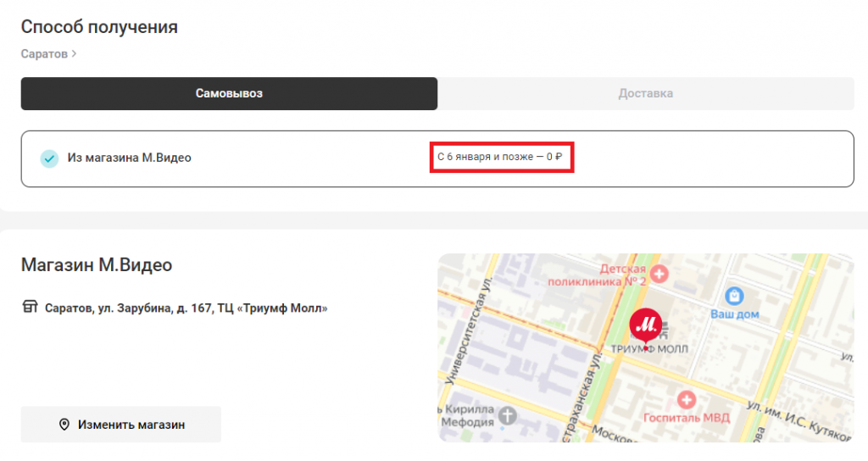
Task: Click the 'Детская поликлиника № 2' map label
Action: click(x=597, y=275)
